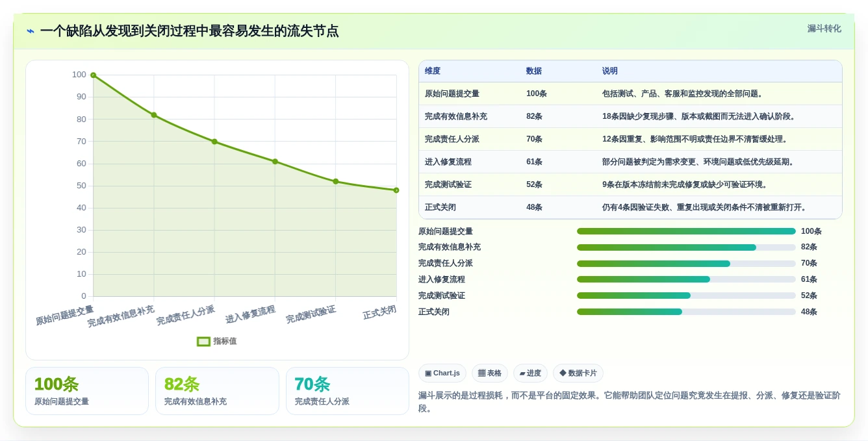Click the 完成有效信息补充 progress bar
868x441 pixels.
(x=686, y=247)
